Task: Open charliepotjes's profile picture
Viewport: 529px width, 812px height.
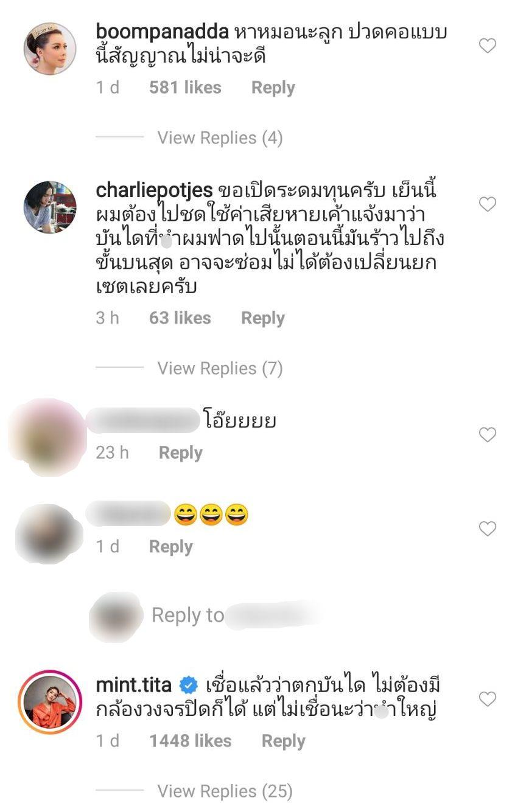Action: [x=50, y=207]
